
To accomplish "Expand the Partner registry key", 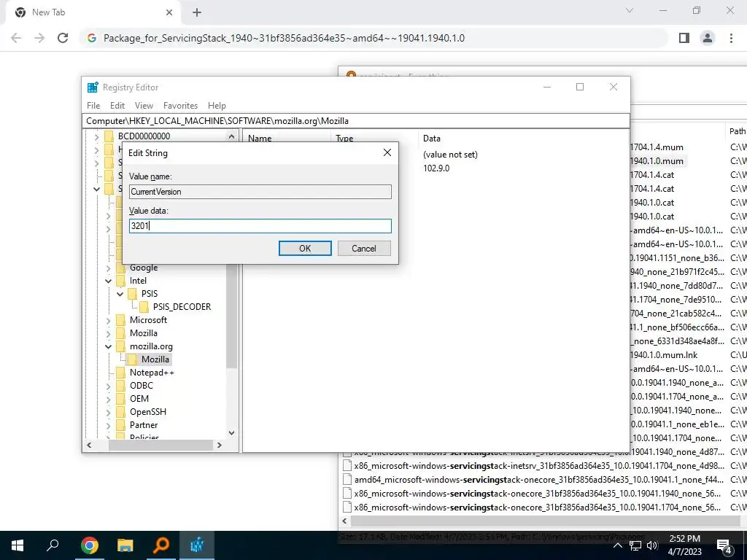I will [x=109, y=425].
